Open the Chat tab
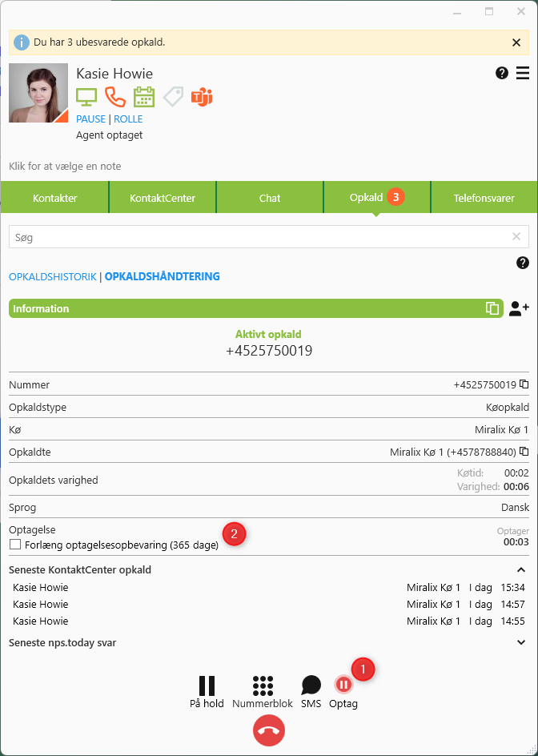The image size is (538, 756). tap(270, 198)
